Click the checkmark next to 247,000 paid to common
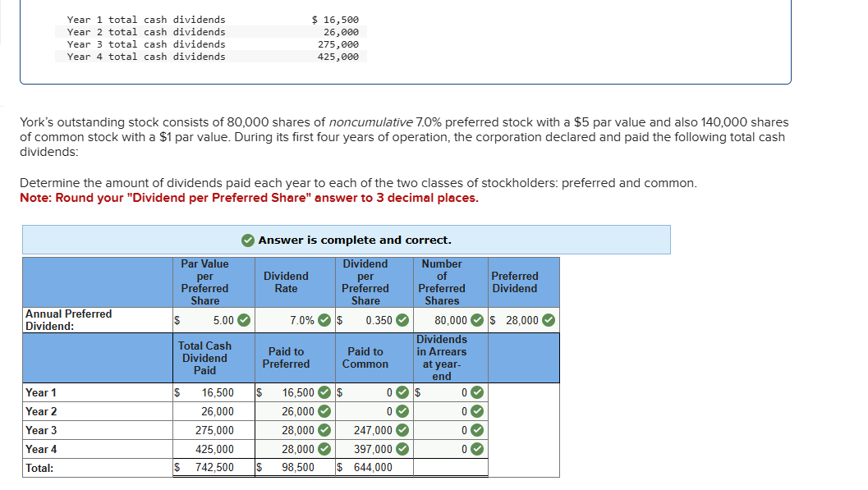The image size is (868, 490). (402, 431)
